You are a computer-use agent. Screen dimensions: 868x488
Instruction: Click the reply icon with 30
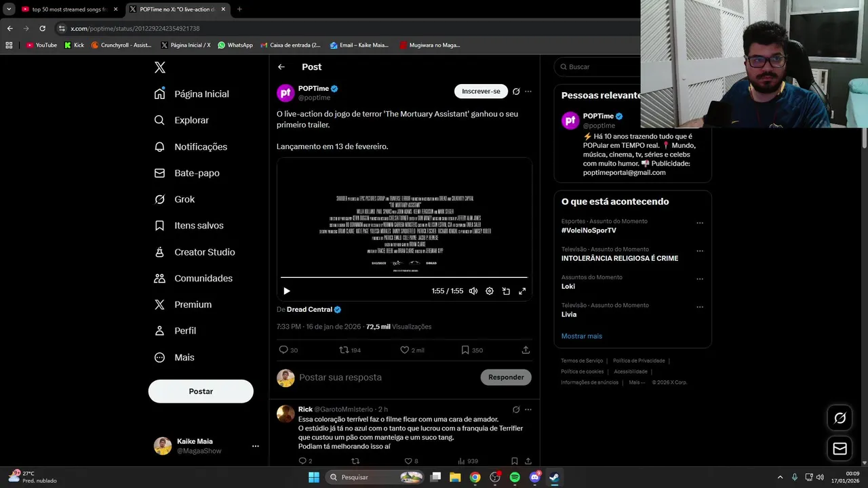pyautogui.click(x=283, y=350)
